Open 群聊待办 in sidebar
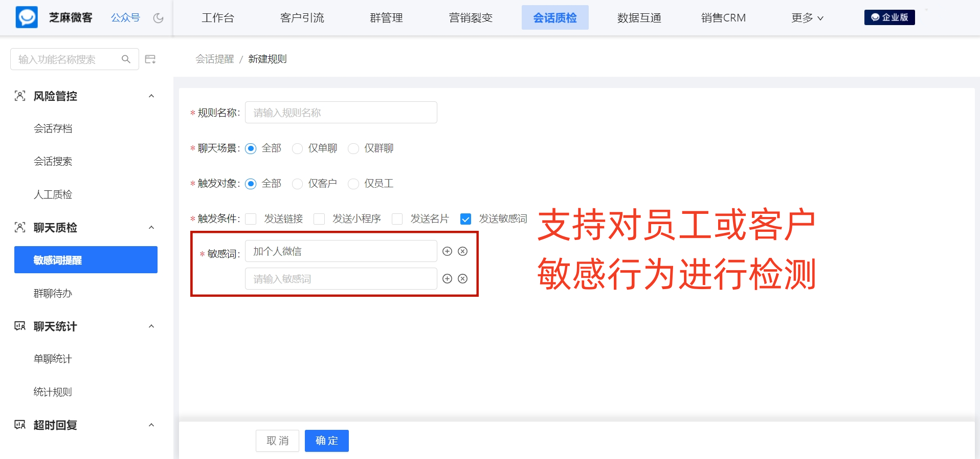Screen dimensions: 980x459 (x=53, y=293)
